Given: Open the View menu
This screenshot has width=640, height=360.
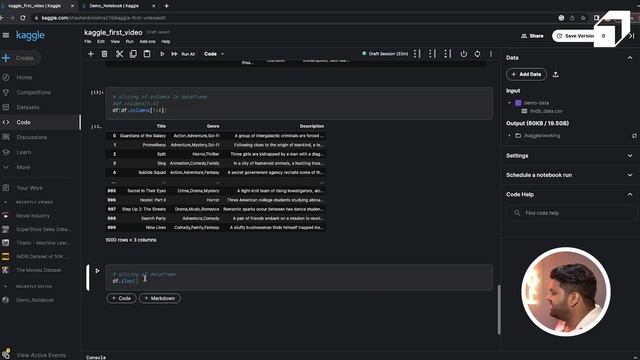Looking at the screenshot, I should (115, 42).
